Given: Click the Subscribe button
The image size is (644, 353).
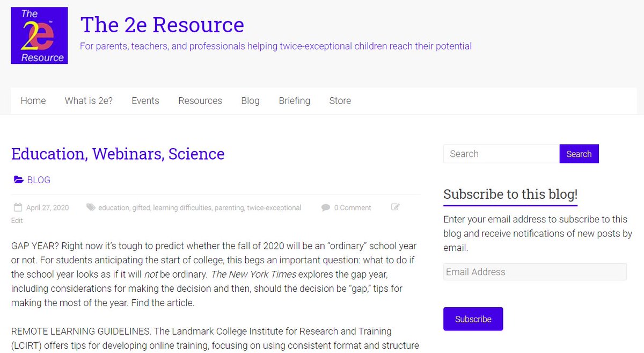Looking at the screenshot, I should click(473, 319).
